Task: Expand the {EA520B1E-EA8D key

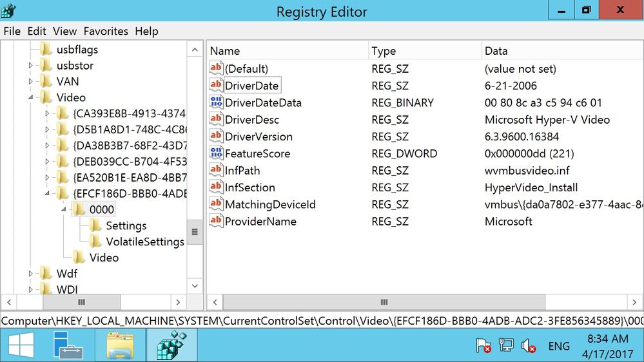Action: 47,177
